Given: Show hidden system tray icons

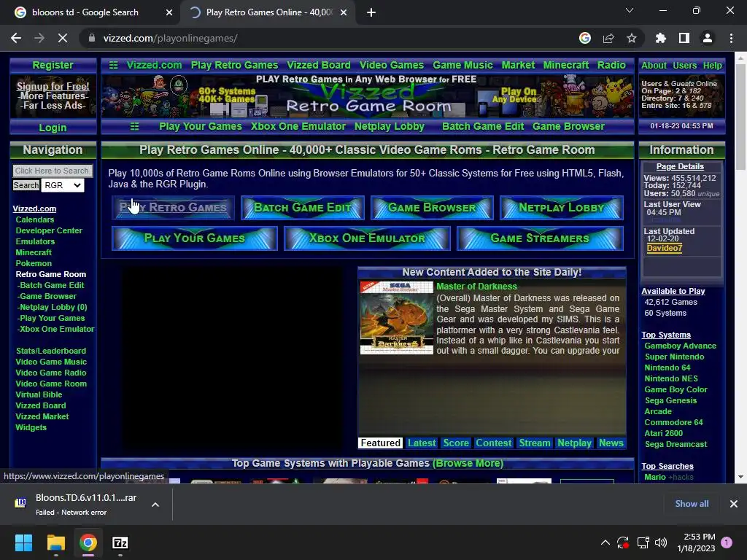Looking at the screenshot, I should [605, 542].
